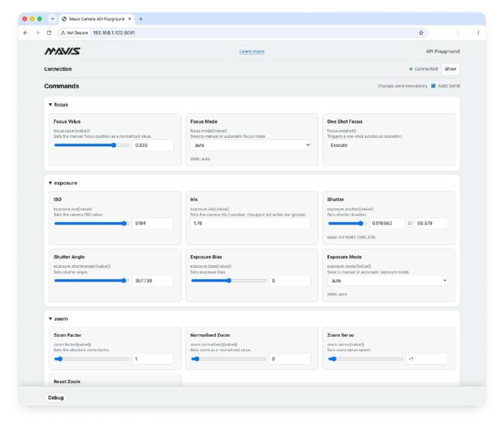Bookmark page using star icon
This screenshot has height=430, width=504.
(421, 33)
